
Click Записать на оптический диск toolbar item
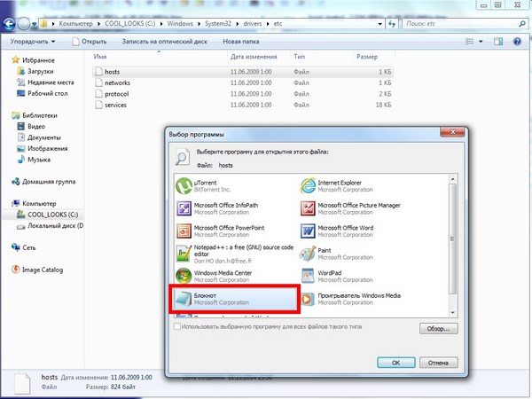[x=166, y=41]
